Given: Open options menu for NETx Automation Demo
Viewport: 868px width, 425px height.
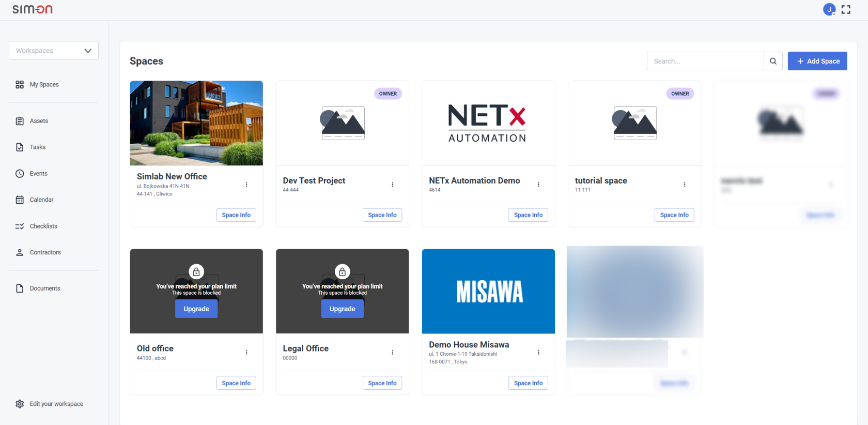Looking at the screenshot, I should click(538, 185).
